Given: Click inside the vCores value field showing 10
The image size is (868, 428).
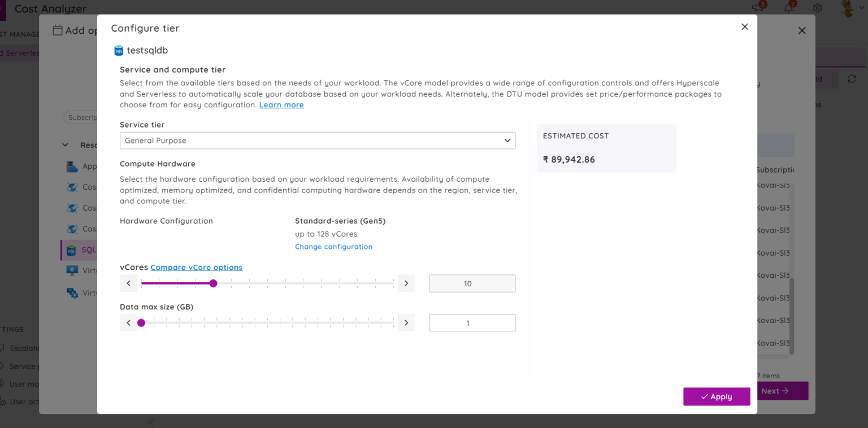Looking at the screenshot, I should (472, 283).
